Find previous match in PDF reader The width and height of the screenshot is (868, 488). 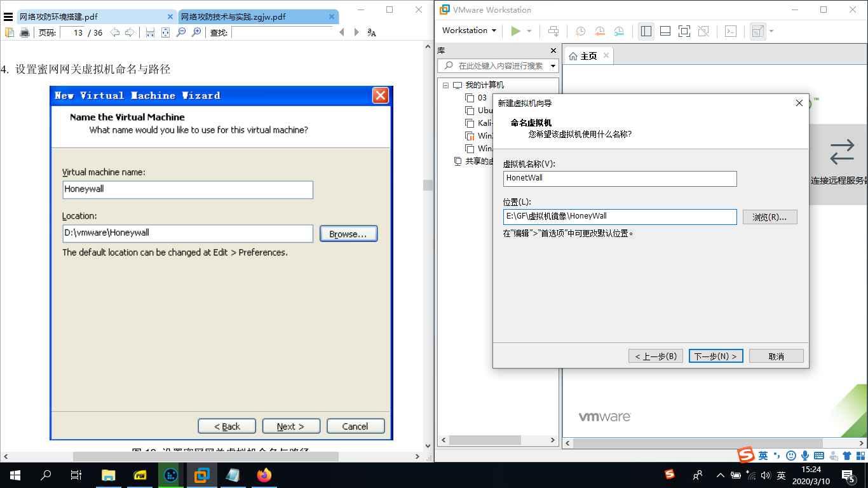[341, 32]
